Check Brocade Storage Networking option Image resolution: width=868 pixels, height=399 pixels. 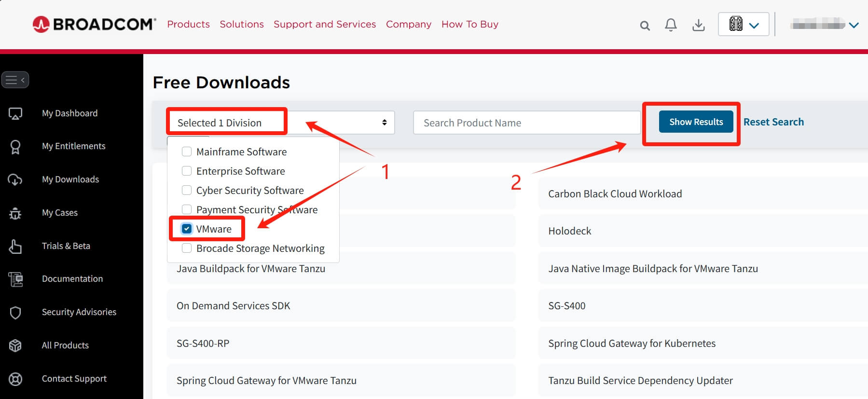[187, 248]
